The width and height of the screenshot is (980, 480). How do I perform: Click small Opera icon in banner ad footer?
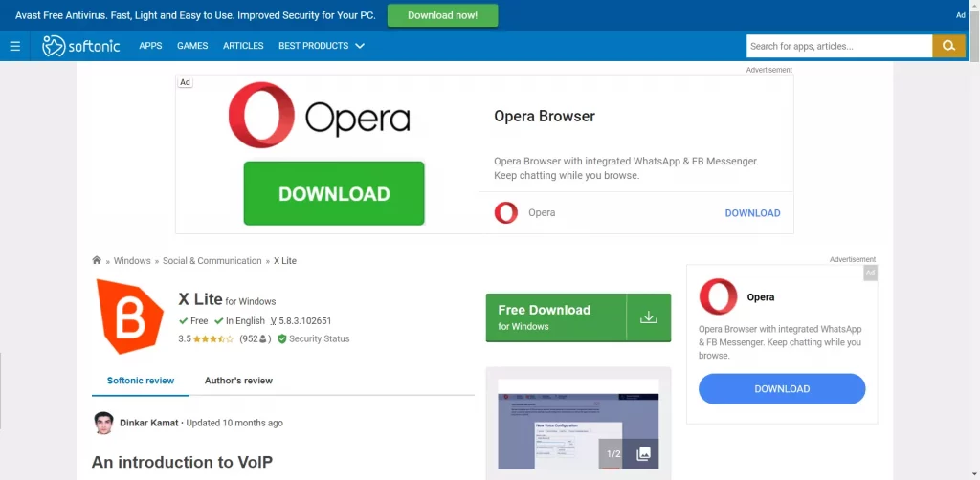click(505, 213)
